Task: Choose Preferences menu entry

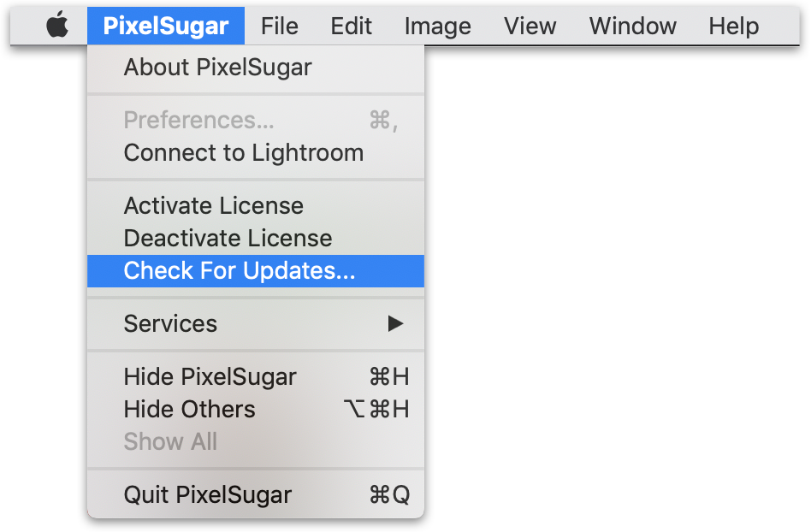Action: [199, 121]
